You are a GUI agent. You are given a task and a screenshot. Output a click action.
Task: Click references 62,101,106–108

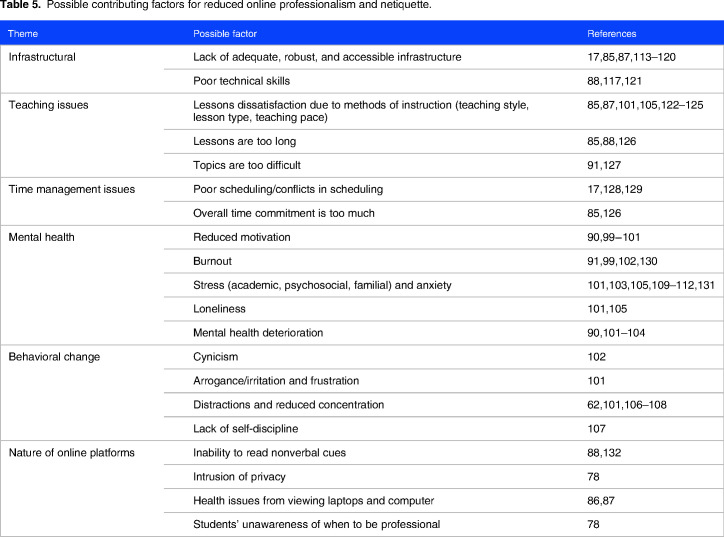(627, 405)
